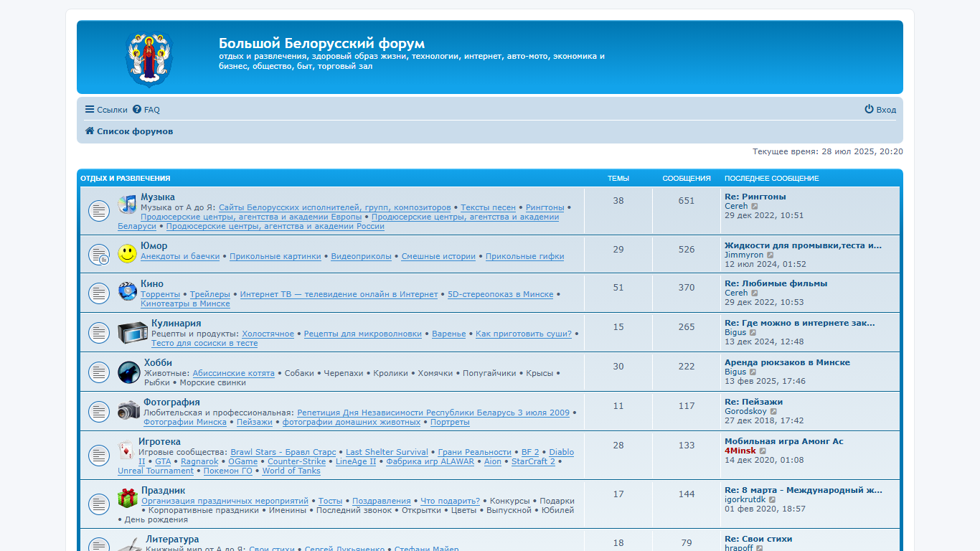Open the Фотография forum

point(172,402)
